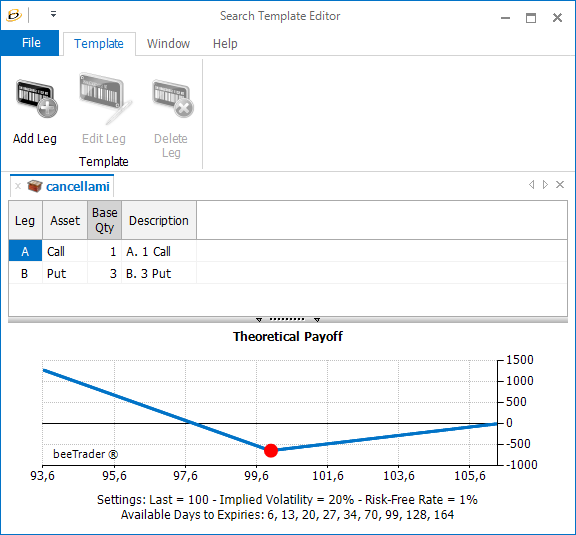Open the quick access toolbar dropdown arrow
Viewport: 576px width, 535px height.
tap(54, 15)
